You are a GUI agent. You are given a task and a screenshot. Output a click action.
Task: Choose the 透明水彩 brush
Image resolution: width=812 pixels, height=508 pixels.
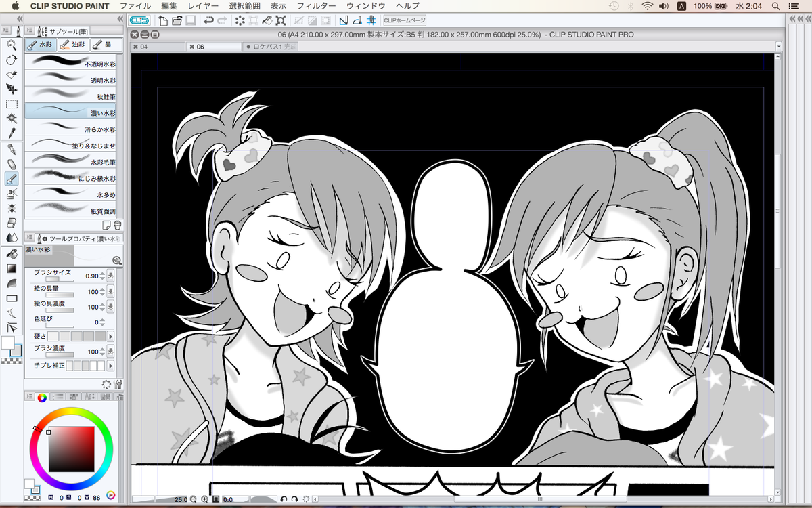pos(70,79)
